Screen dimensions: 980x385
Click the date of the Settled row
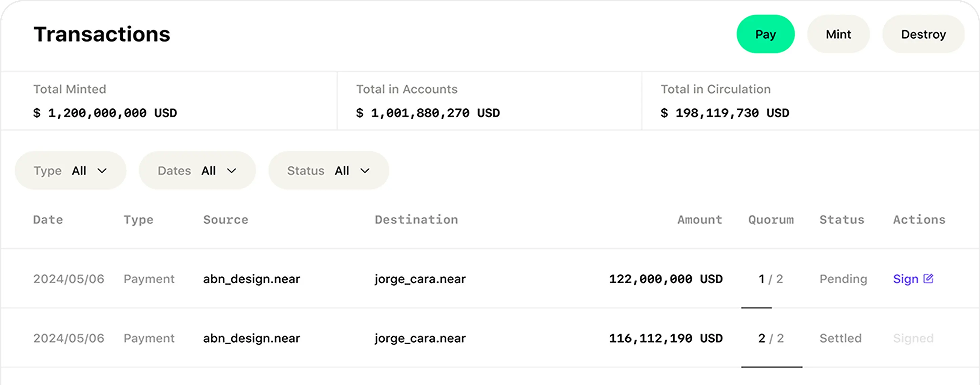[x=68, y=338]
